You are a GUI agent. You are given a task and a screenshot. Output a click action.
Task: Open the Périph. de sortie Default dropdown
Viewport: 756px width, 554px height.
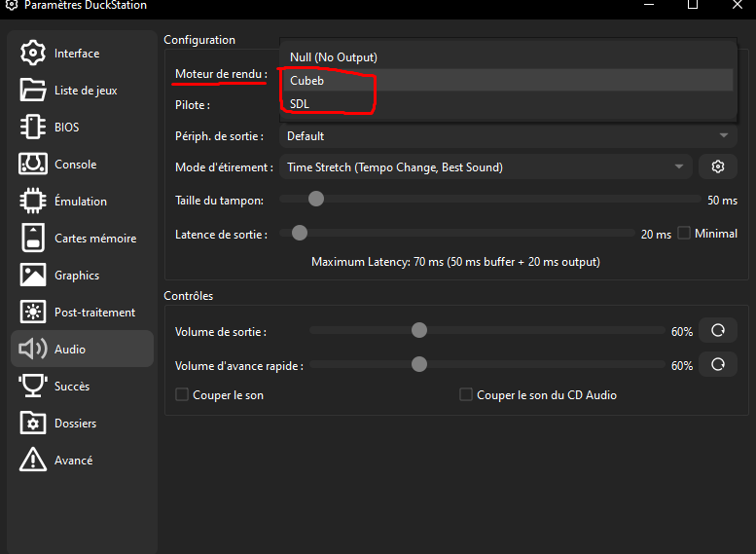[508, 136]
